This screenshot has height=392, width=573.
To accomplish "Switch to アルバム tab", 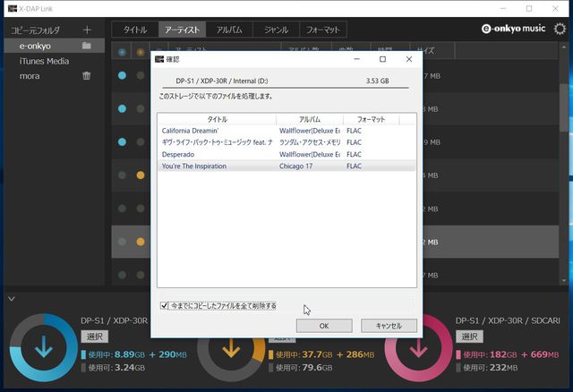I will tap(229, 30).
